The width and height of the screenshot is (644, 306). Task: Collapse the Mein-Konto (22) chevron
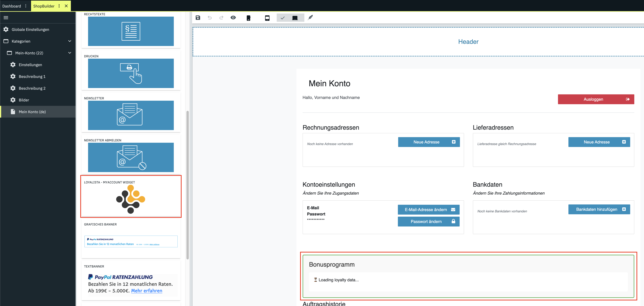coord(70,53)
